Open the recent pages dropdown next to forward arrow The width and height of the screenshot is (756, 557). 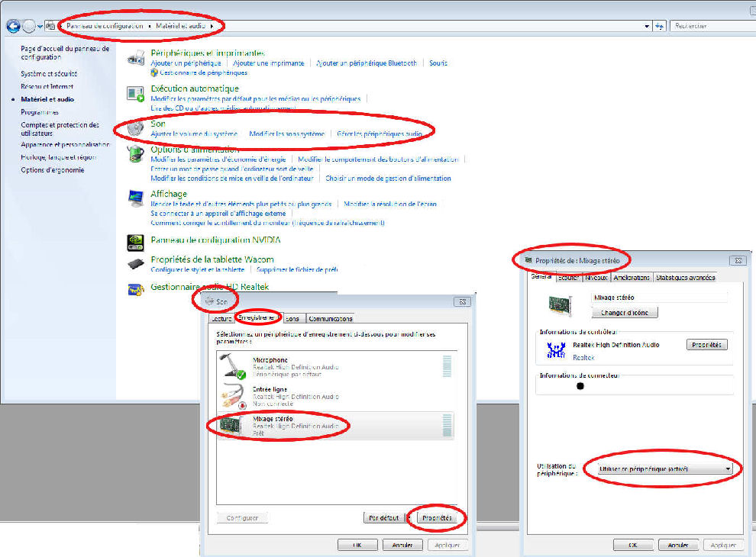coord(40,27)
